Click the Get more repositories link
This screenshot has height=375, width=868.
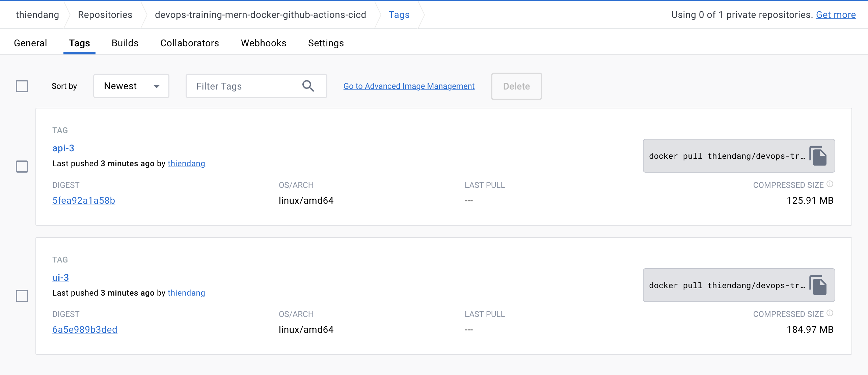(836, 15)
